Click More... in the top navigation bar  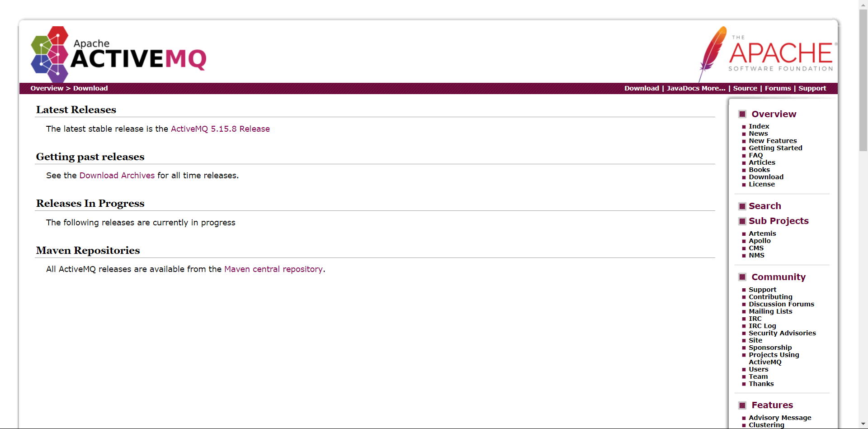[x=713, y=88]
